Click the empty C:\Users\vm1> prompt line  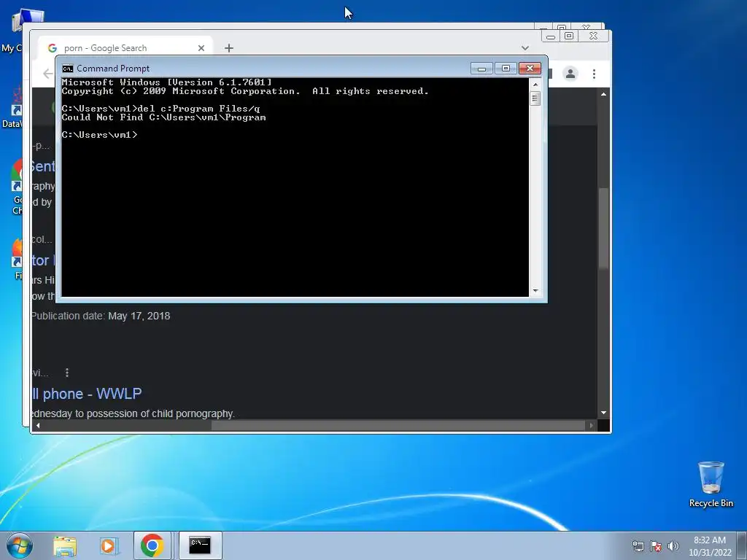(99, 135)
